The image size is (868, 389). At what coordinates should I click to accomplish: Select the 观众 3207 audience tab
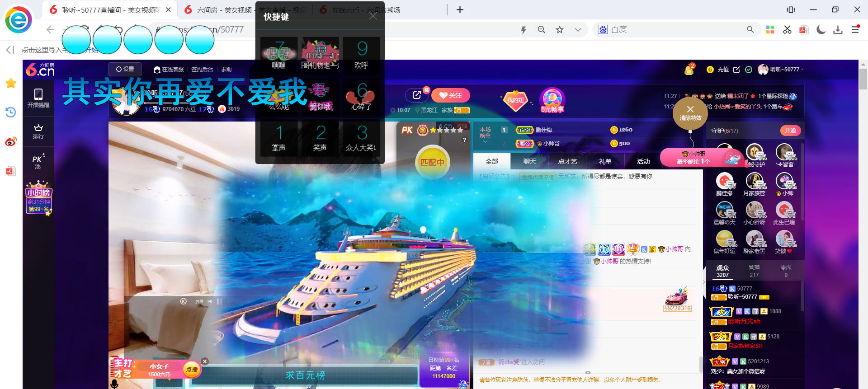tap(722, 271)
